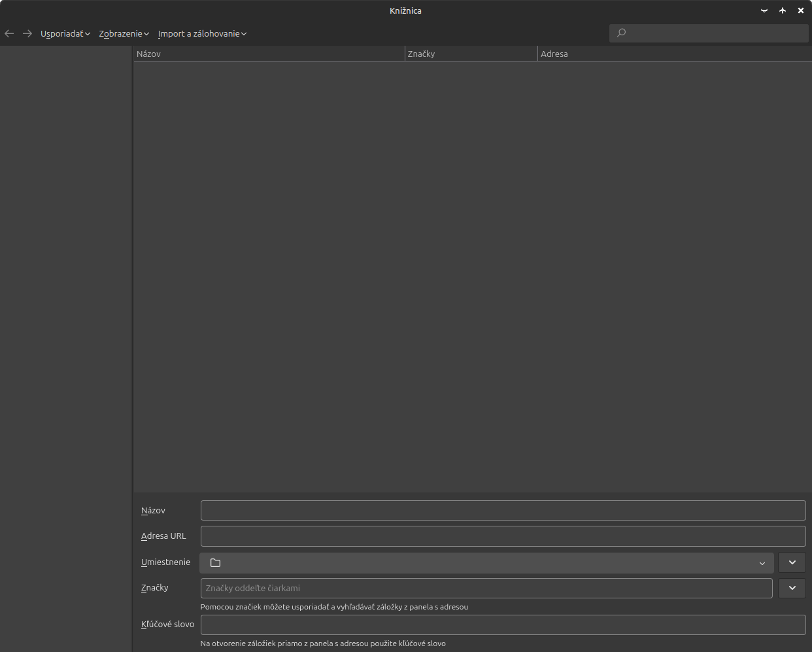Go back with the left arrow icon
Viewport: 812px width, 652px height.
9,33
